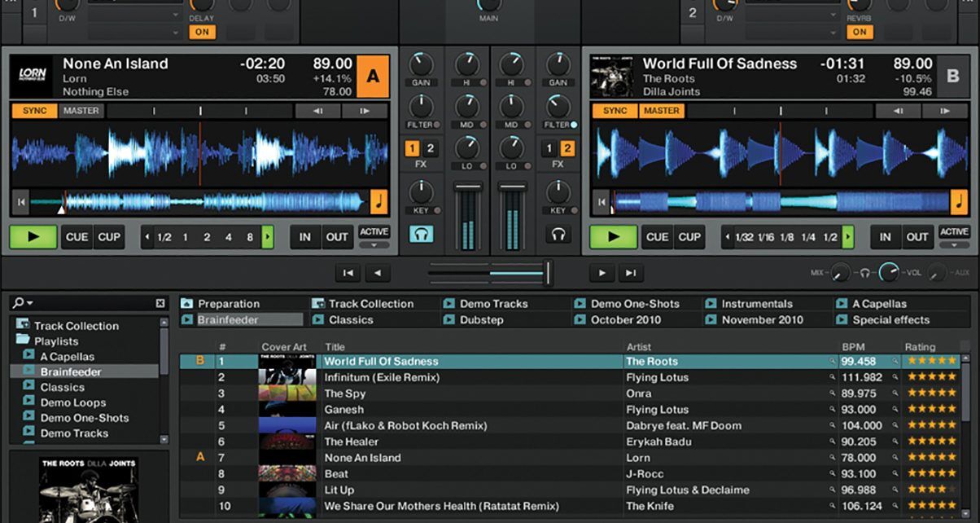Turn off the DELAY effect ON button
Viewport: 980px width, 523px height.
pyautogui.click(x=202, y=33)
